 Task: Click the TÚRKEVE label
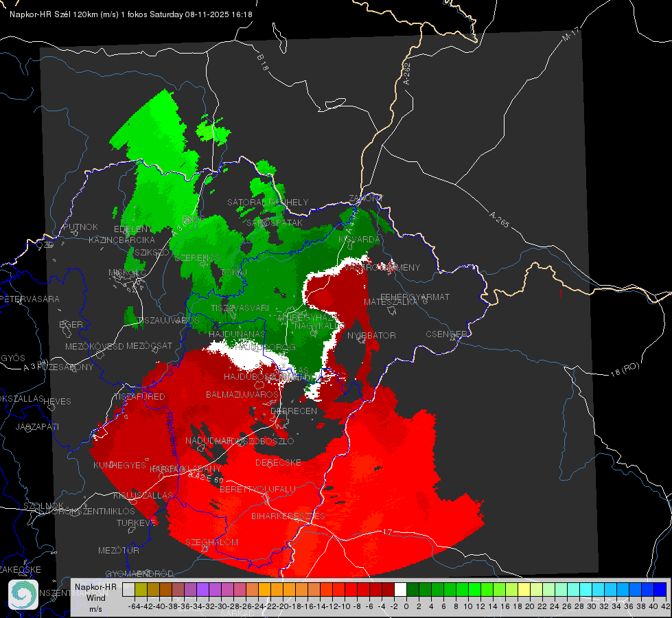137,523
